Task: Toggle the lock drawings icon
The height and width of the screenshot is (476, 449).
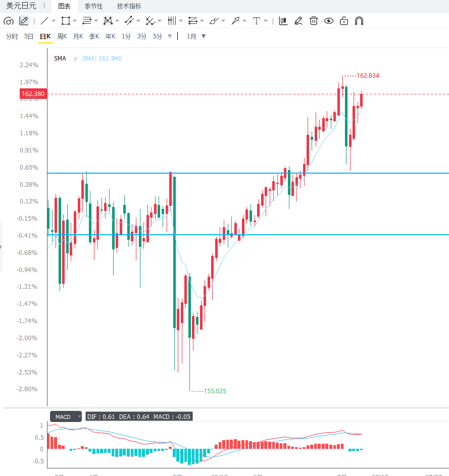Action: coord(344,21)
